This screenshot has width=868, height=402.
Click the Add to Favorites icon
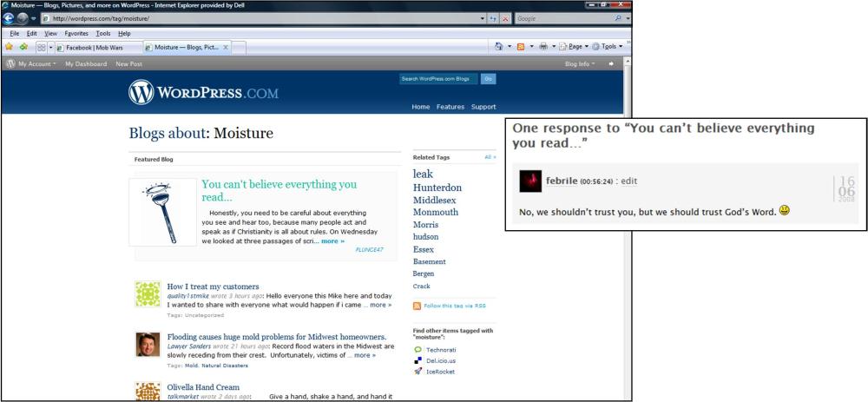(23, 47)
